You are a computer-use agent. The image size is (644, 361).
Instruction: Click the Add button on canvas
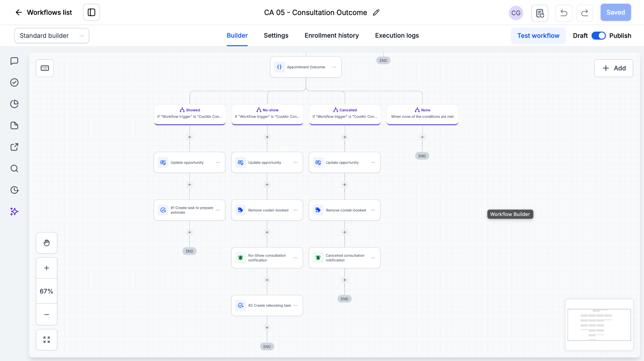[x=613, y=68]
